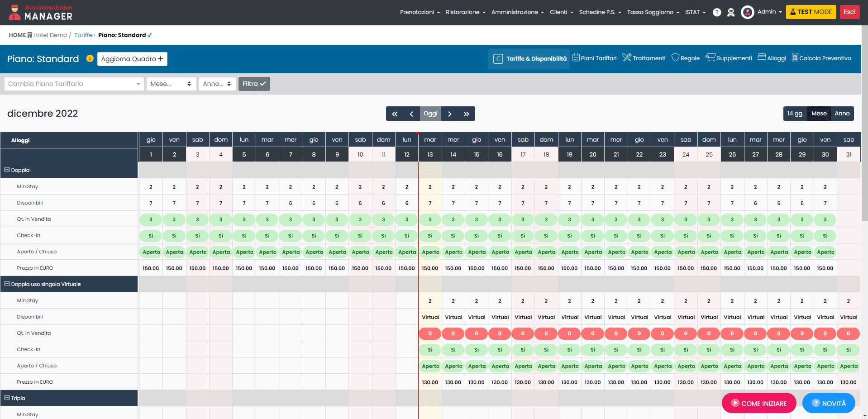
Task: Collapse the Doppia room group
Action: tap(7, 170)
